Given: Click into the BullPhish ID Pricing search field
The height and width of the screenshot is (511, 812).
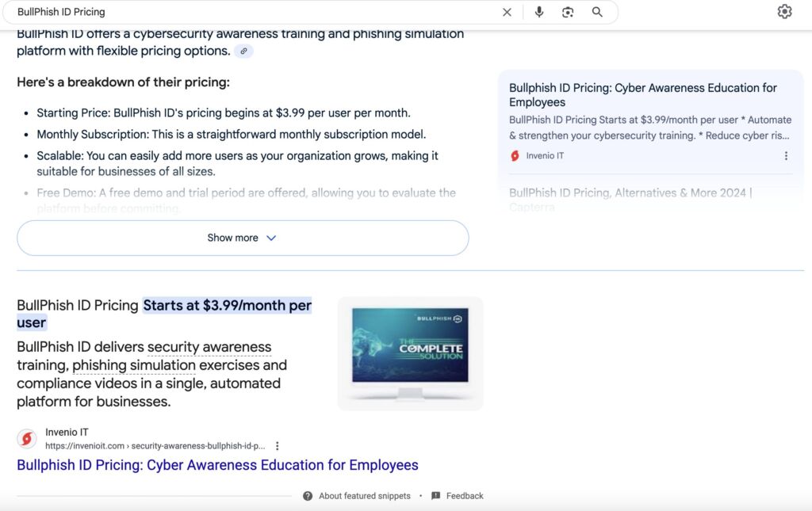Looking at the screenshot, I should tap(254, 12).
